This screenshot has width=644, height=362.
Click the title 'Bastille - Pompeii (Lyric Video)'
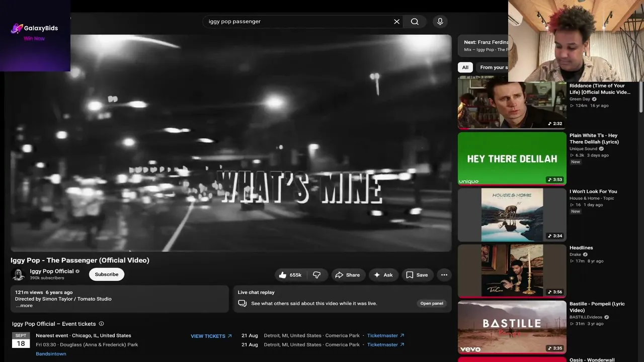[x=597, y=307]
